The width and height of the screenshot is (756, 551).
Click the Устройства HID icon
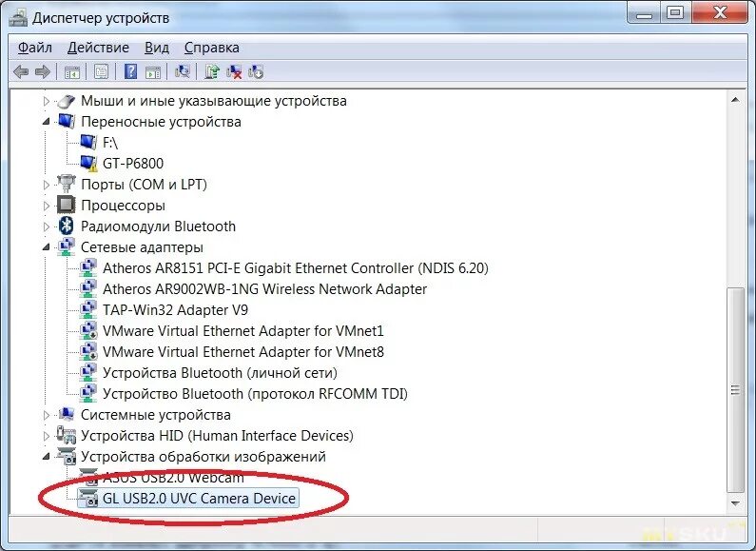coord(66,435)
